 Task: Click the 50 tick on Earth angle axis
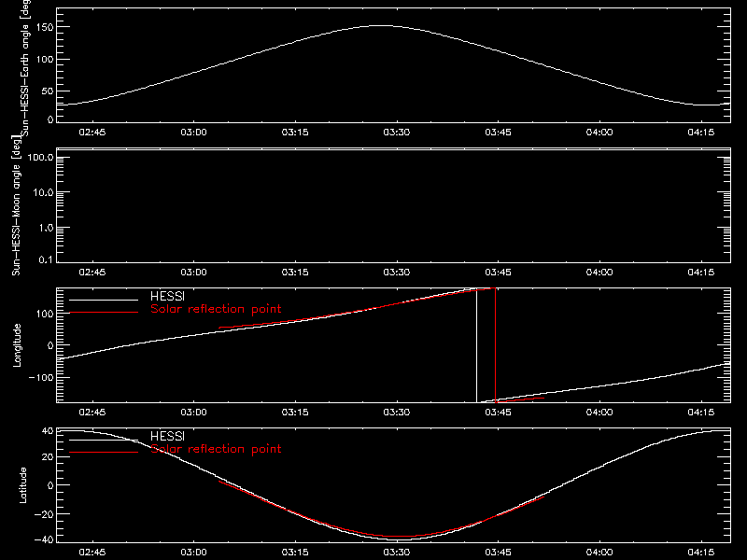[48, 91]
